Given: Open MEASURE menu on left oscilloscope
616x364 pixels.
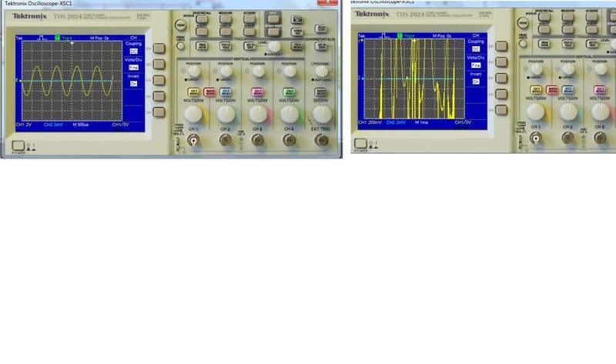Looking at the screenshot, I should click(224, 17).
